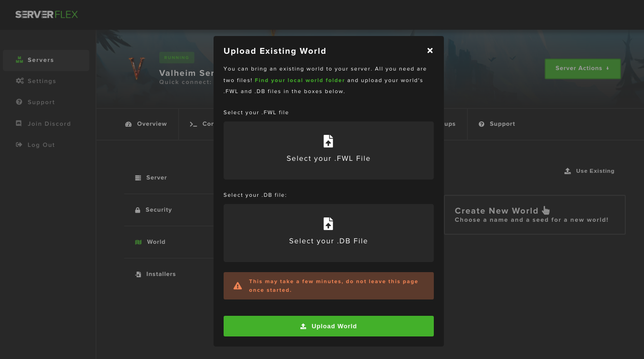
Task: Click the upload icon in the DB box
Action: pos(328,224)
